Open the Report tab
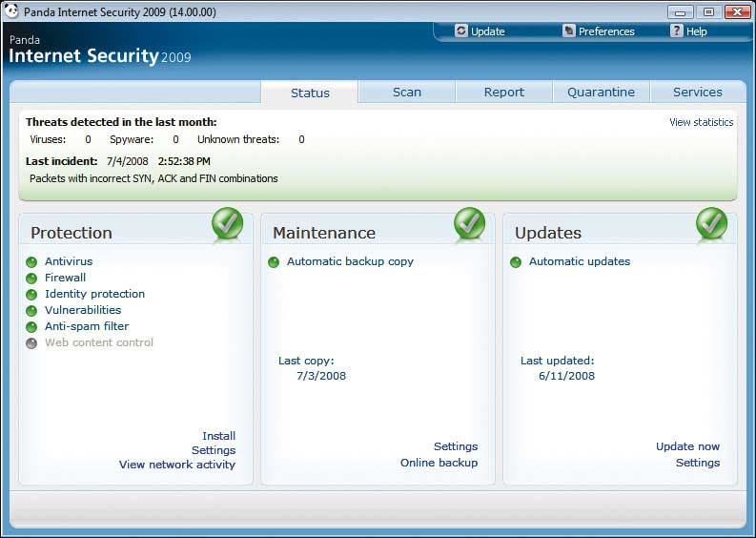The height and width of the screenshot is (538, 756). coord(503,92)
